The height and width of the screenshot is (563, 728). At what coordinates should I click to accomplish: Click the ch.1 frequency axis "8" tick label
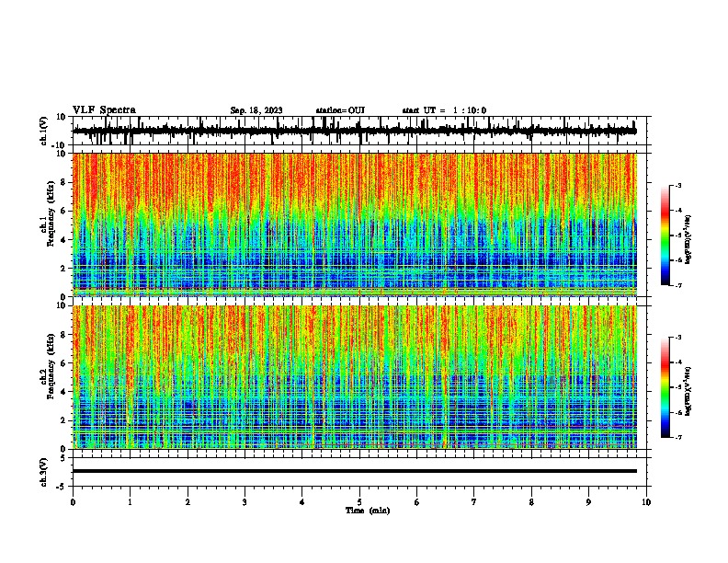coord(64,182)
